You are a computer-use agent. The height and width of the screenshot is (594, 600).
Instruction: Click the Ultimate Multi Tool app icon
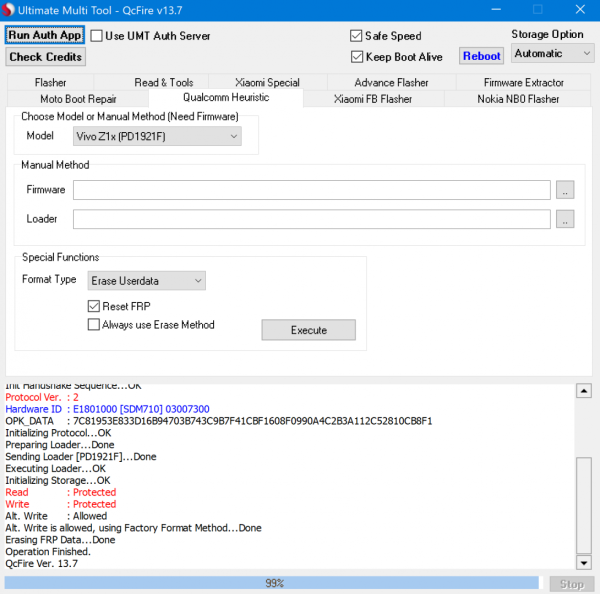point(8,10)
